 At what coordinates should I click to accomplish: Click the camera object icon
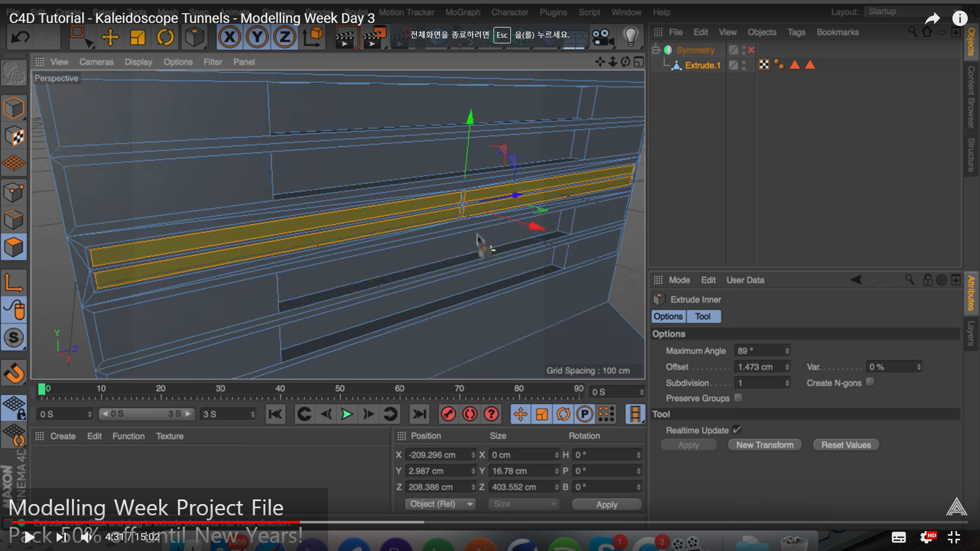(602, 37)
